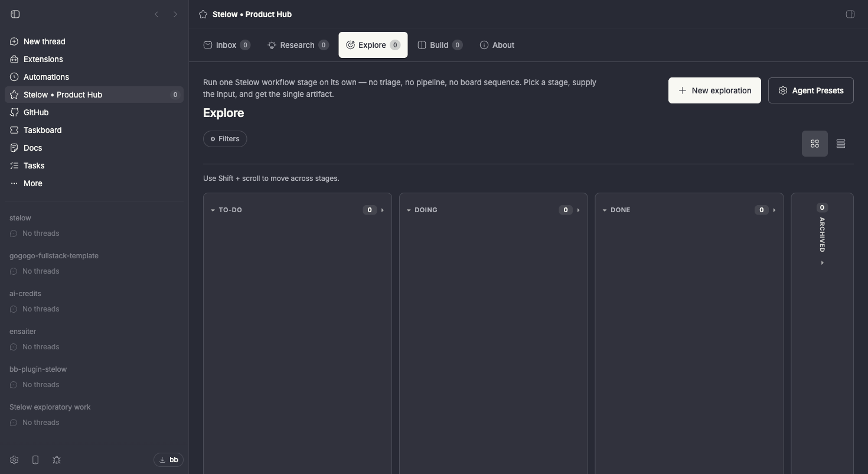Toggle the right side panel icon
Viewport: 868px width, 474px height.
[x=850, y=14]
